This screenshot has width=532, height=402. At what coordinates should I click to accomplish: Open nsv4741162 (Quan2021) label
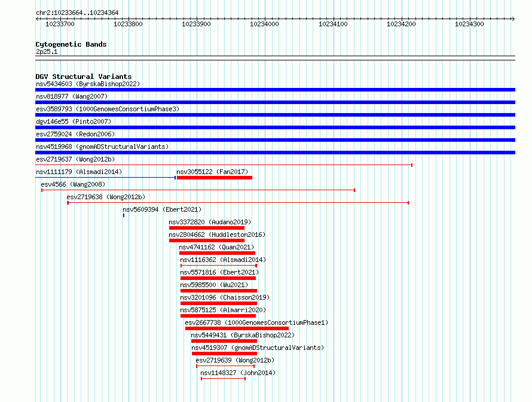click(216, 247)
